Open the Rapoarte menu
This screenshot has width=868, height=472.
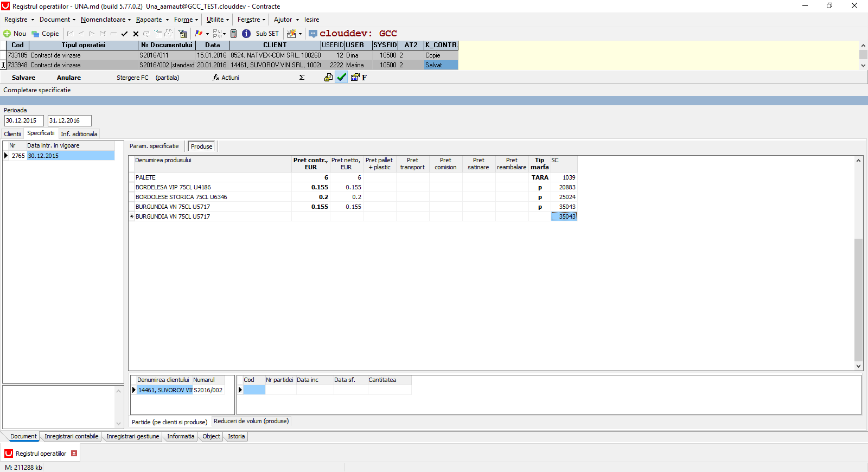[x=152, y=20]
